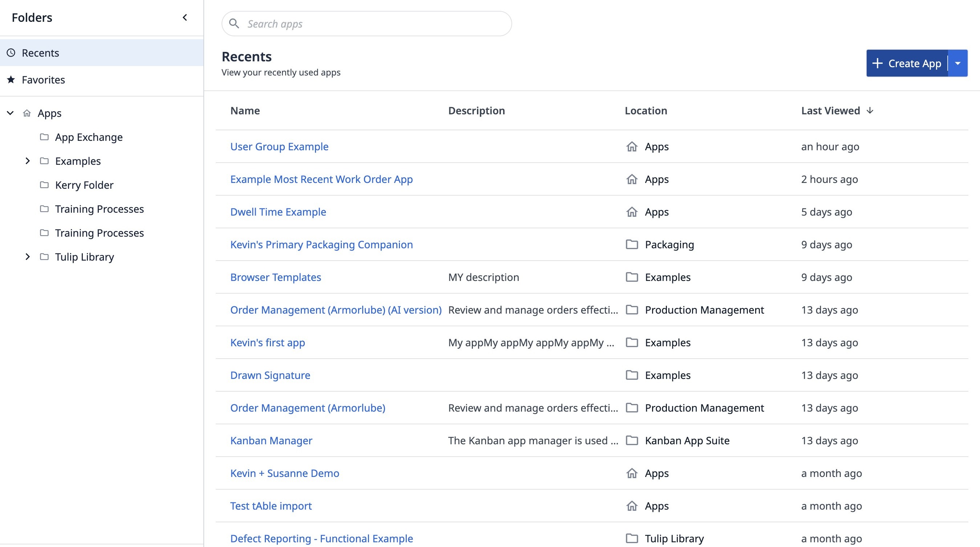Click the folder icon next to App Exchange
Viewport: 980px width, 547px height.
coord(44,137)
